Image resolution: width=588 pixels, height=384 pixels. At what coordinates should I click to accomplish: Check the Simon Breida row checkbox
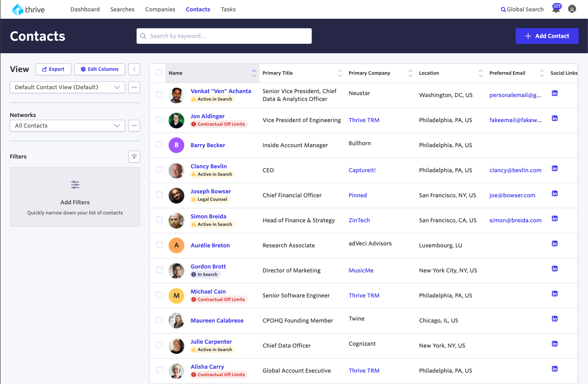point(159,220)
